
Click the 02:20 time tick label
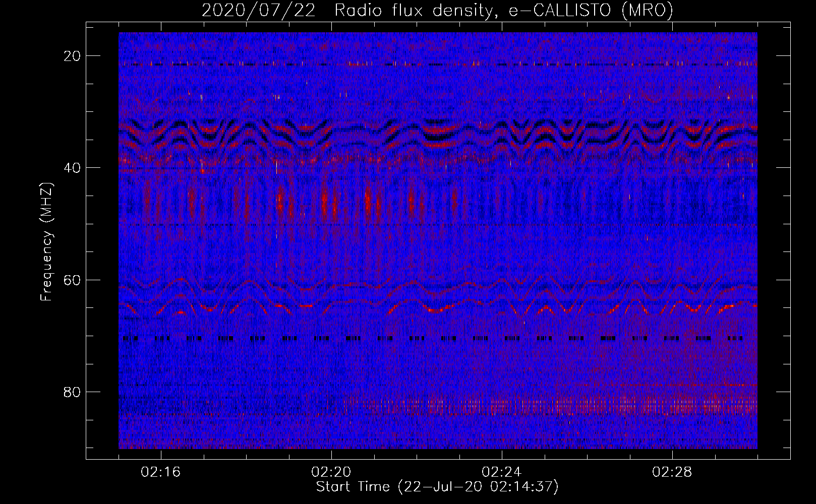331,472
